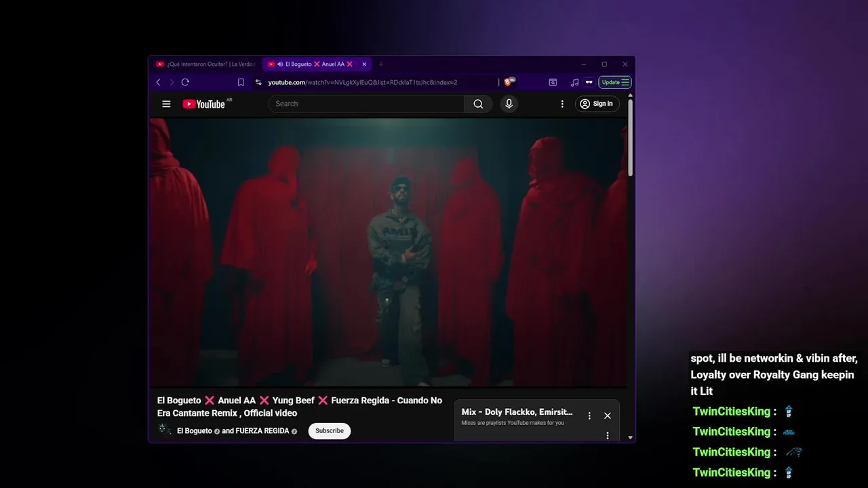868x488 pixels.
Task: Open the three-dot menu of the Mix playlist header
Action: pyautogui.click(x=589, y=415)
